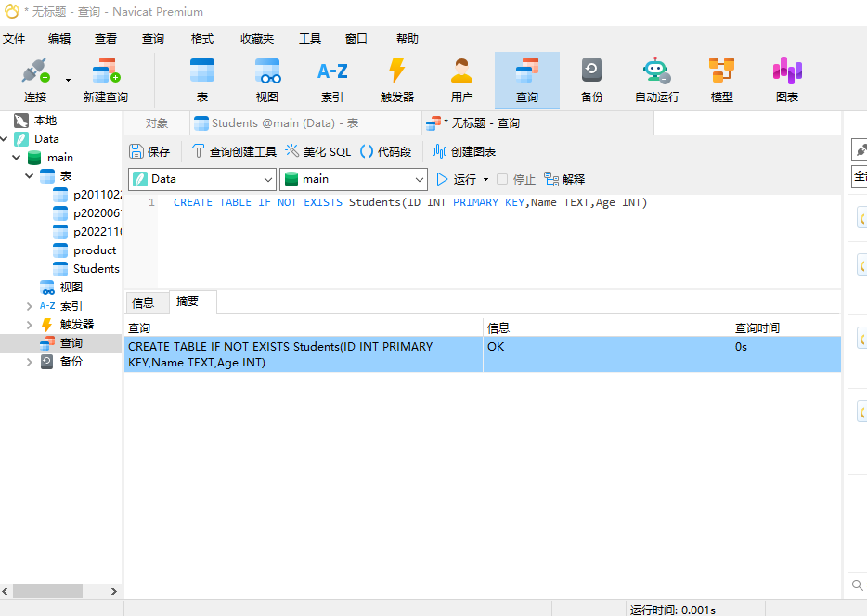Select the Query (查询) toolbar icon

pos(527,80)
